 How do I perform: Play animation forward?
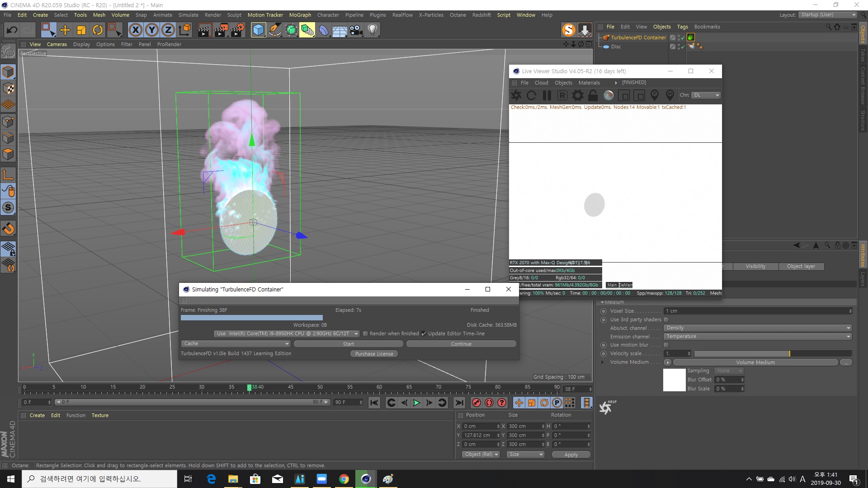click(x=416, y=403)
